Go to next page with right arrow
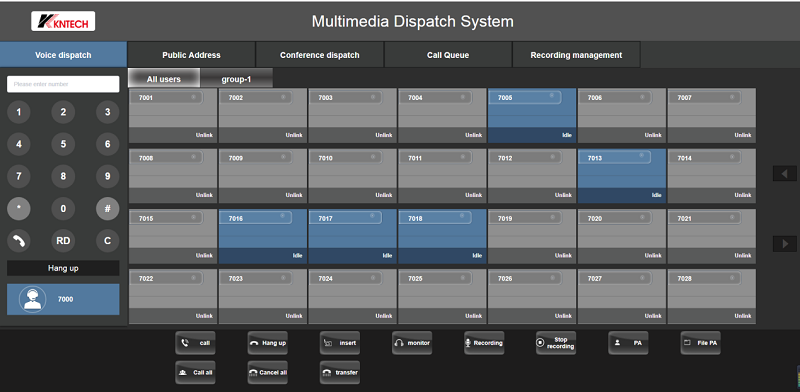The height and width of the screenshot is (392, 800). click(785, 244)
